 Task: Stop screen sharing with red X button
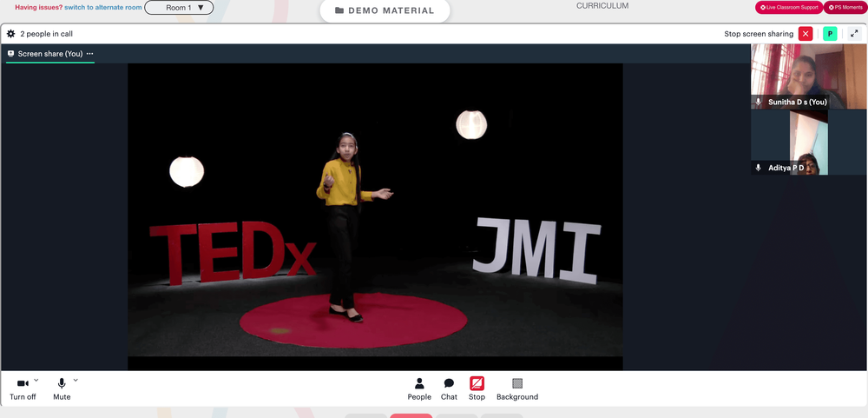pyautogui.click(x=806, y=34)
